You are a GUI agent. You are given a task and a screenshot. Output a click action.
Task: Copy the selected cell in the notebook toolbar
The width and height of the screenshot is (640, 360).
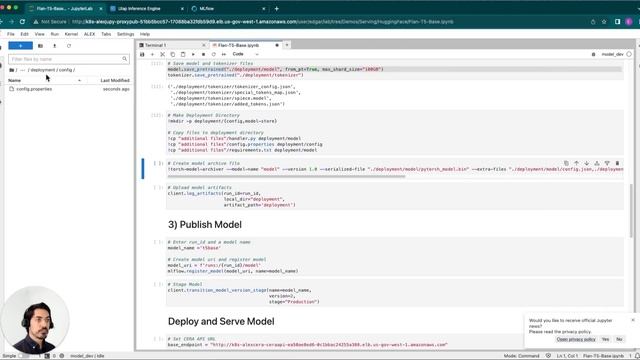coord(173,54)
